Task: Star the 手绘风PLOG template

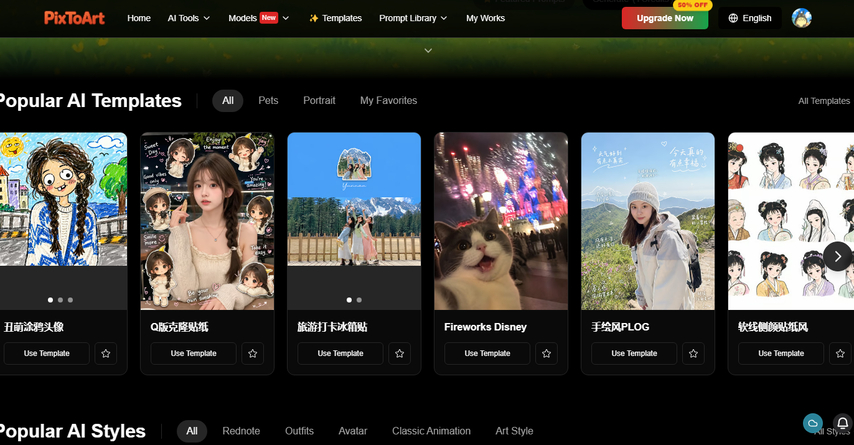Action: point(693,353)
